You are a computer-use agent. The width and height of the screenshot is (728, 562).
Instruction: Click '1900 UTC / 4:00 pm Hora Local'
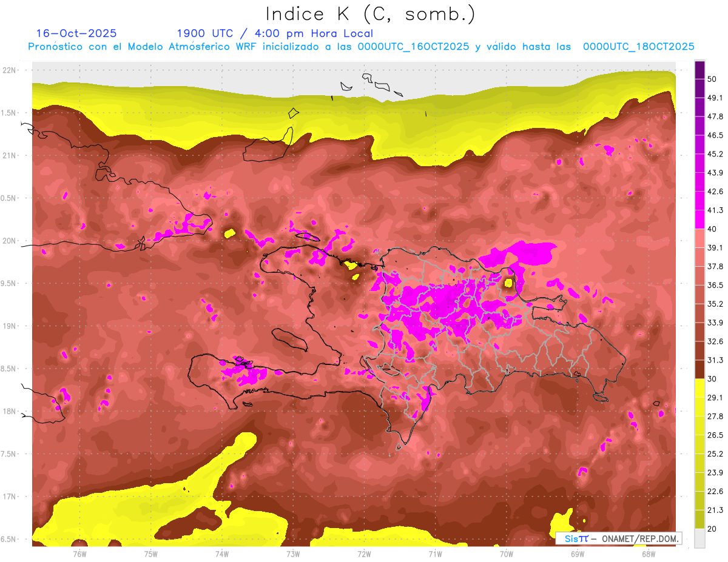[275, 33]
